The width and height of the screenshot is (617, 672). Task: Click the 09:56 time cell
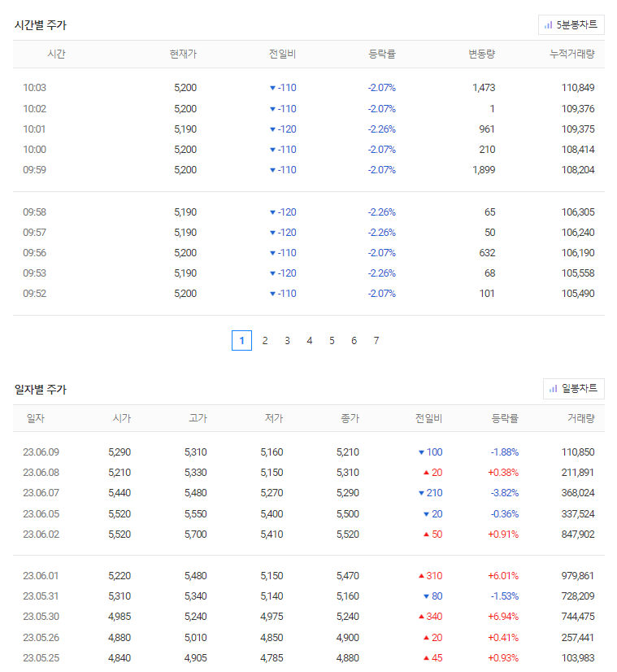coord(35,253)
